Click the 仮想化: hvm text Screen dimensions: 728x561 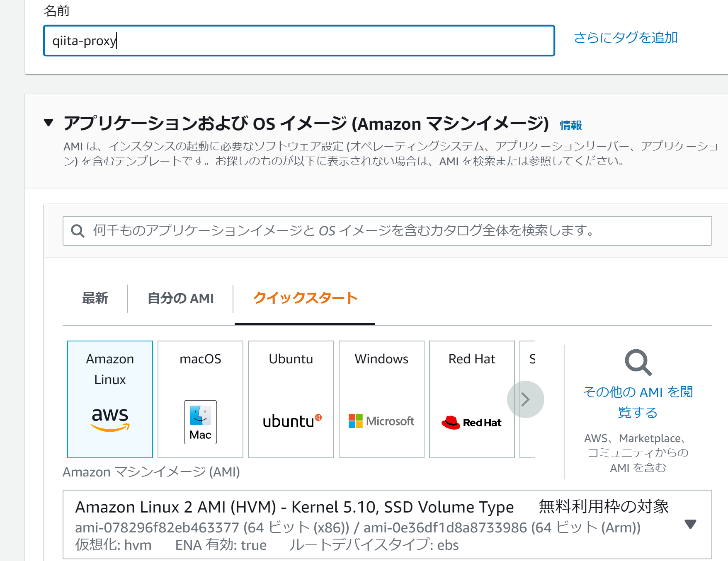[113, 545]
